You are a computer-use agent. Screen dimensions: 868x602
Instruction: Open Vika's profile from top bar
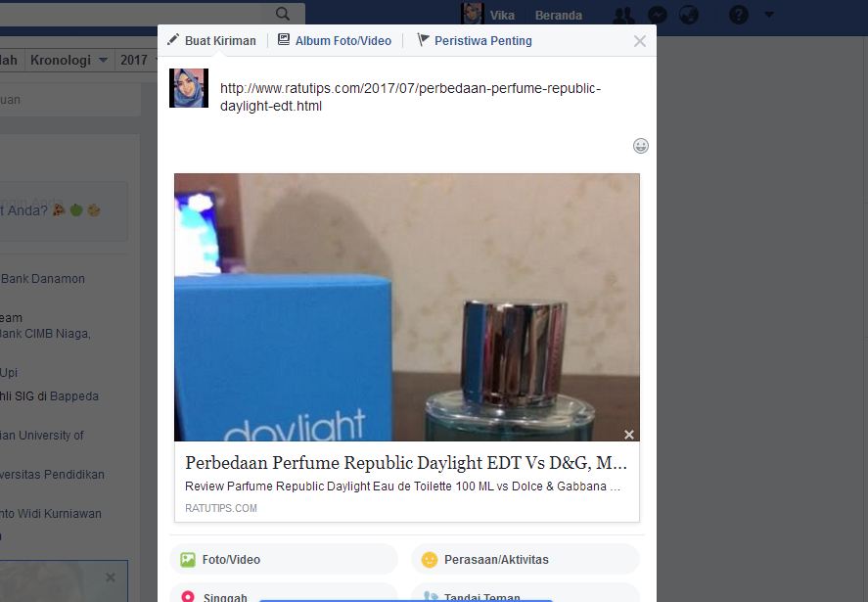coord(489,15)
